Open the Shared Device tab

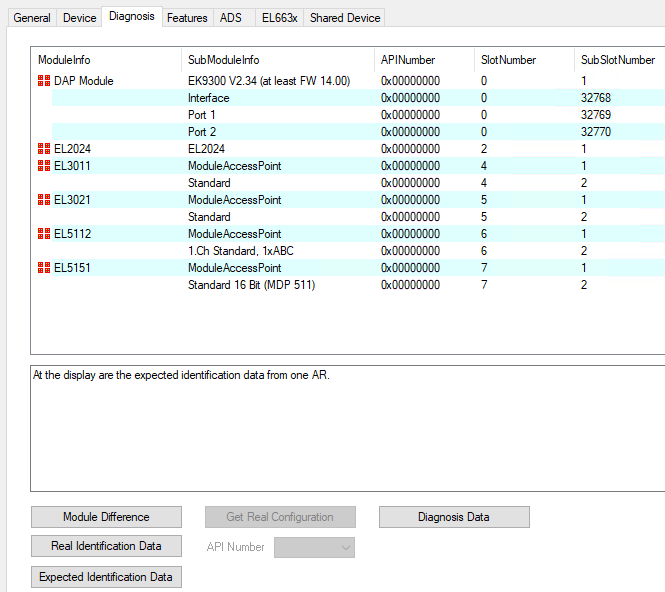(x=344, y=18)
